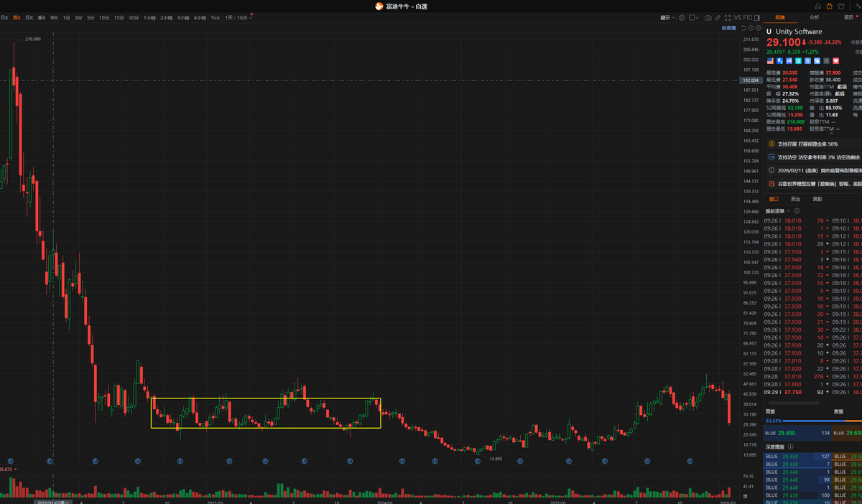Click the 29.100 last price
Screen dimensions: 862x504
click(x=783, y=42)
